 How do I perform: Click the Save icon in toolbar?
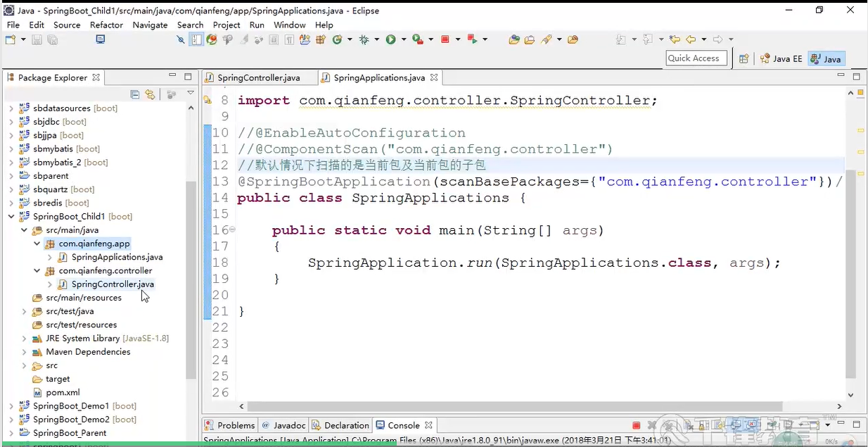pos(37,40)
